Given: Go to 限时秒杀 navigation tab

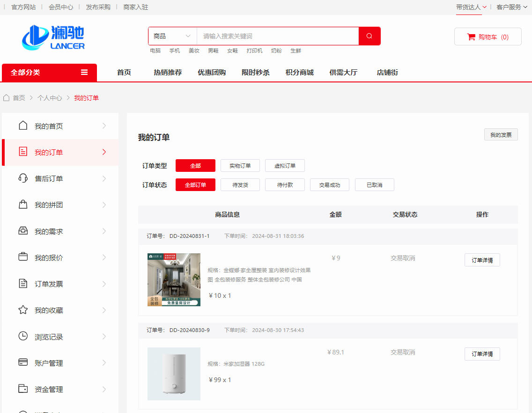Looking at the screenshot, I should pyautogui.click(x=255, y=73).
